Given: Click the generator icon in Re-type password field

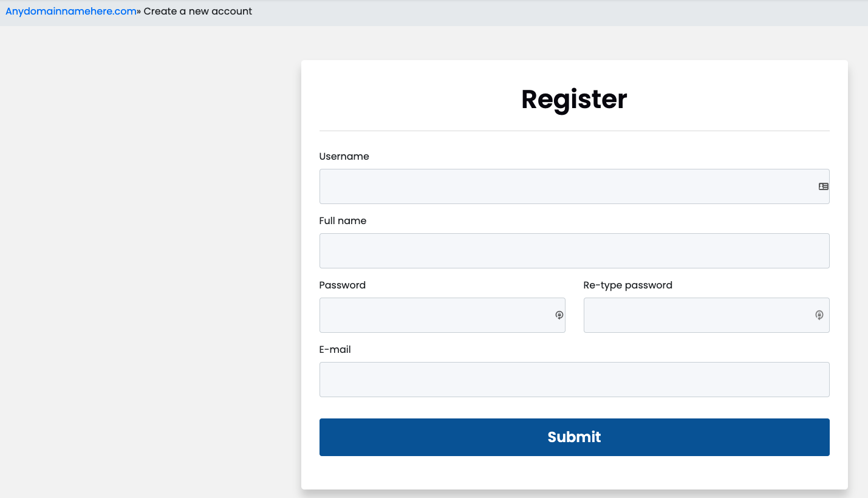Looking at the screenshot, I should point(819,315).
